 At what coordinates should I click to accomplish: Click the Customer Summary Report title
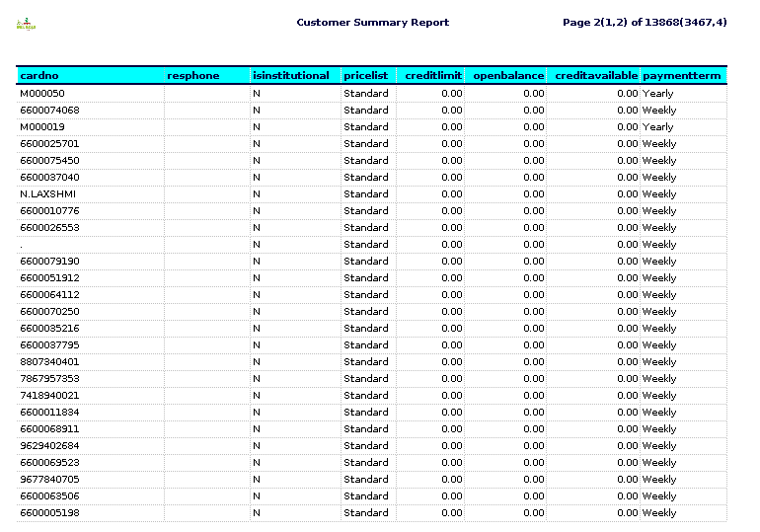pyautogui.click(x=373, y=23)
